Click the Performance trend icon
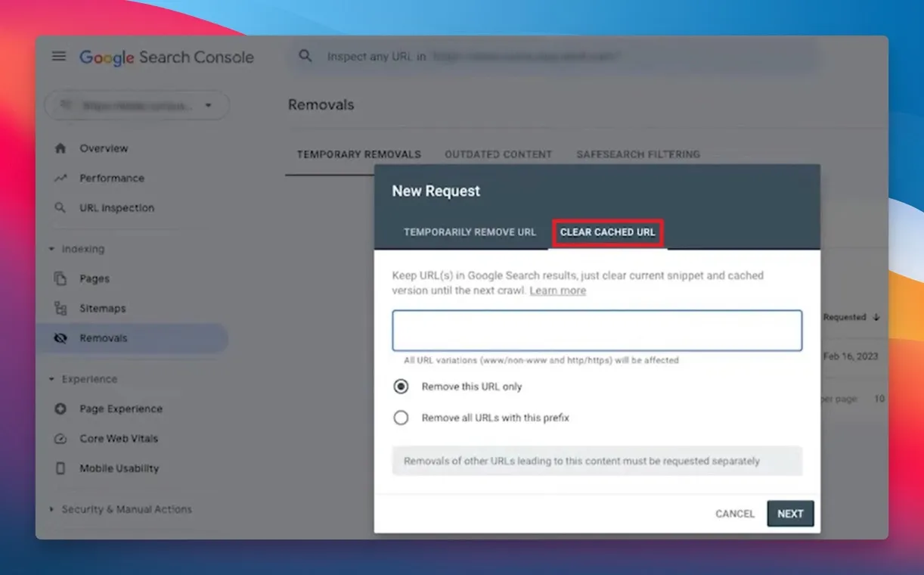The height and width of the screenshot is (575, 924). point(60,179)
